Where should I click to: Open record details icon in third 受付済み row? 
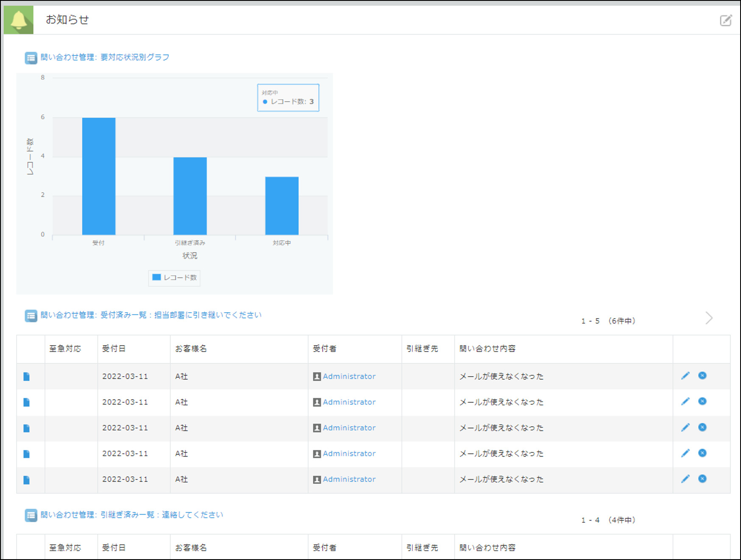click(x=27, y=428)
